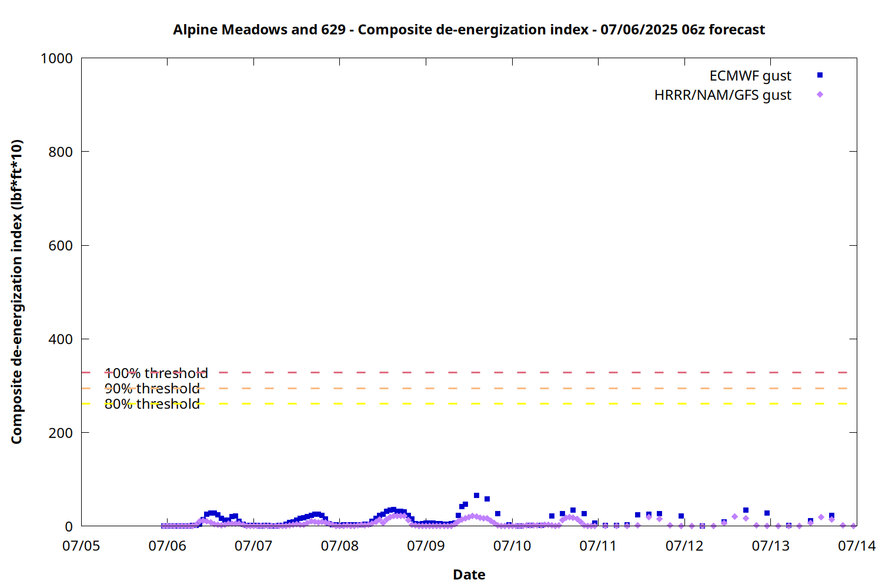Image resolution: width=882 pixels, height=588 pixels.
Task: Click the chart title text
Action: click(469, 29)
